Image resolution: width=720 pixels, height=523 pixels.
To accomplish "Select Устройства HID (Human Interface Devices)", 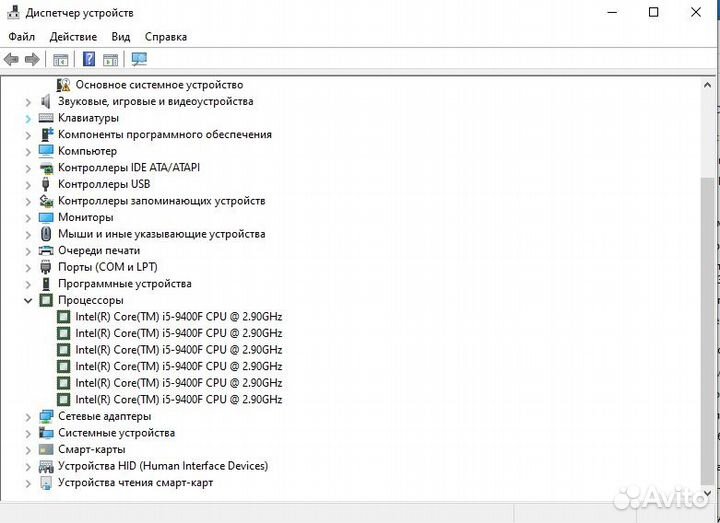I will [163, 466].
